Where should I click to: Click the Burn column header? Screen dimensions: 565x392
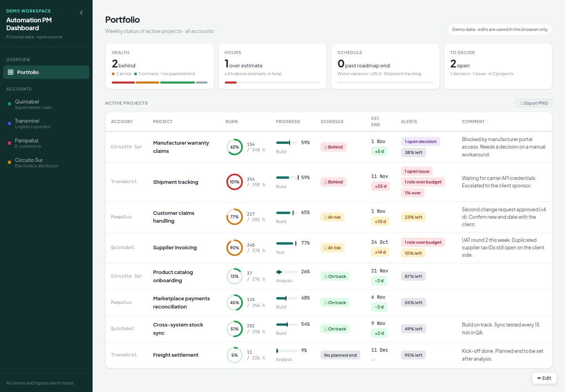point(231,122)
